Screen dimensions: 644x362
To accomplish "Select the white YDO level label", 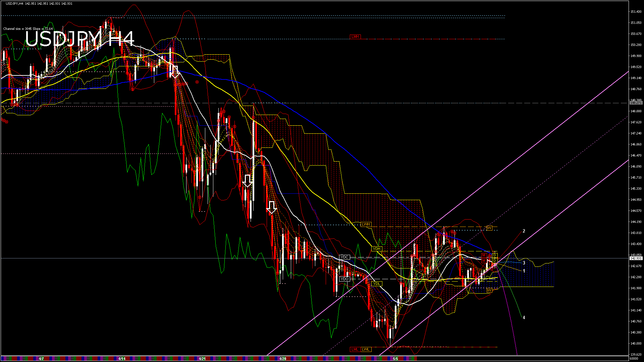I will [344, 279].
